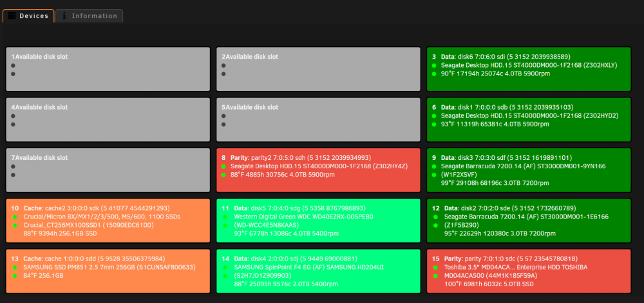Image resolution: width=644 pixels, height=303 pixels.
Task: Click status dot beside SAMSUNG SSD PM851 line
Action: coord(15,268)
